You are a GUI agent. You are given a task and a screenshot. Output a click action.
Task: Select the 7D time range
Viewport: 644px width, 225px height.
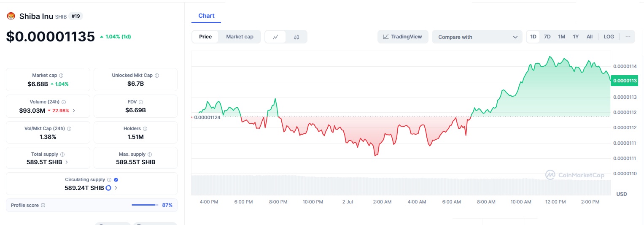(547, 37)
